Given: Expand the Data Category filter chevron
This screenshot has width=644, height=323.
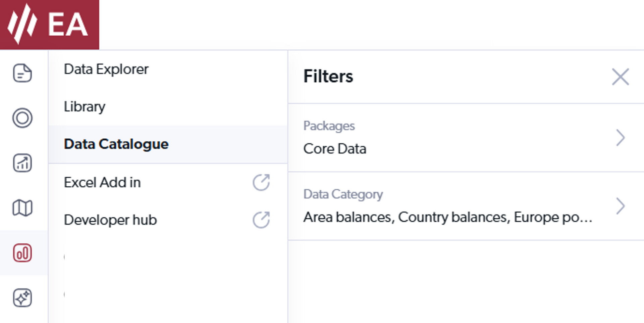Looking at the screenshot, I should (620, 206).
